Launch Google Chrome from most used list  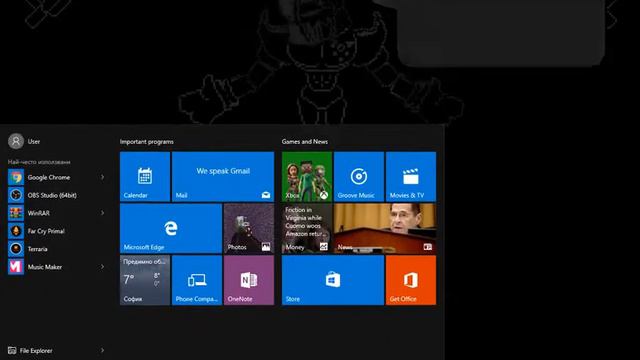point(57,177)
